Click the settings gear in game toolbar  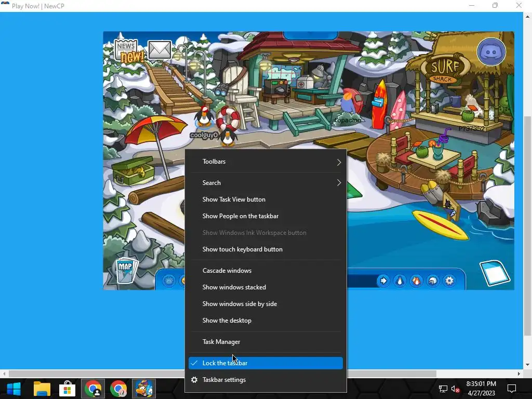coord(449,281)
